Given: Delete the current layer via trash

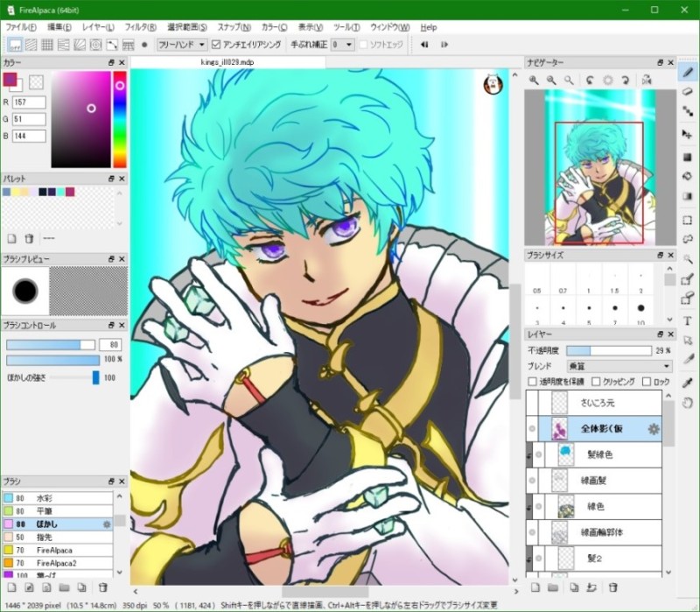Looking at the screenshot, I should (x=613, y=587).
